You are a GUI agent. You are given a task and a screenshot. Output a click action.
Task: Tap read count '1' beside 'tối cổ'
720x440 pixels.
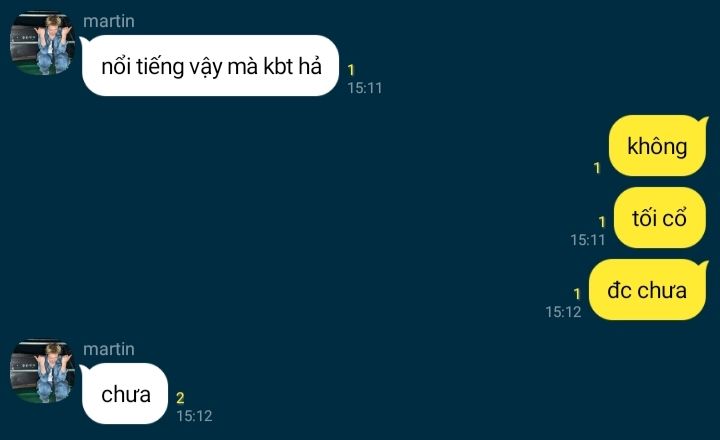[602, 222]
